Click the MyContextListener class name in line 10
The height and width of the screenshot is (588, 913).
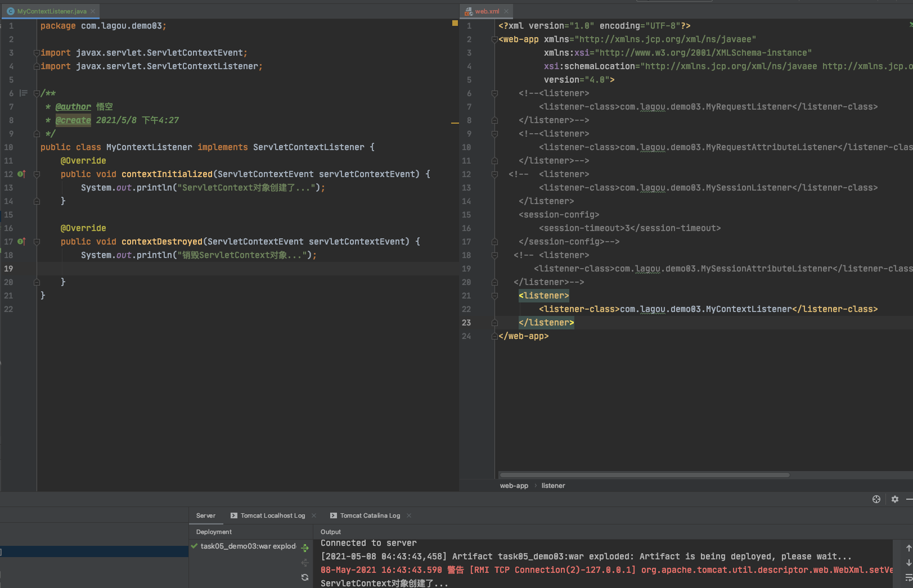coord(149,147)
